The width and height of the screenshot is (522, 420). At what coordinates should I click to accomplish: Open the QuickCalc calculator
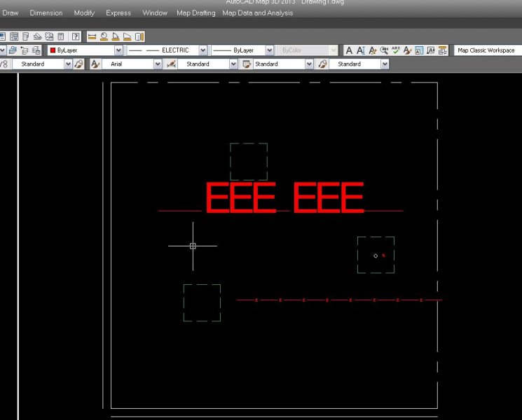pos(60,36)
